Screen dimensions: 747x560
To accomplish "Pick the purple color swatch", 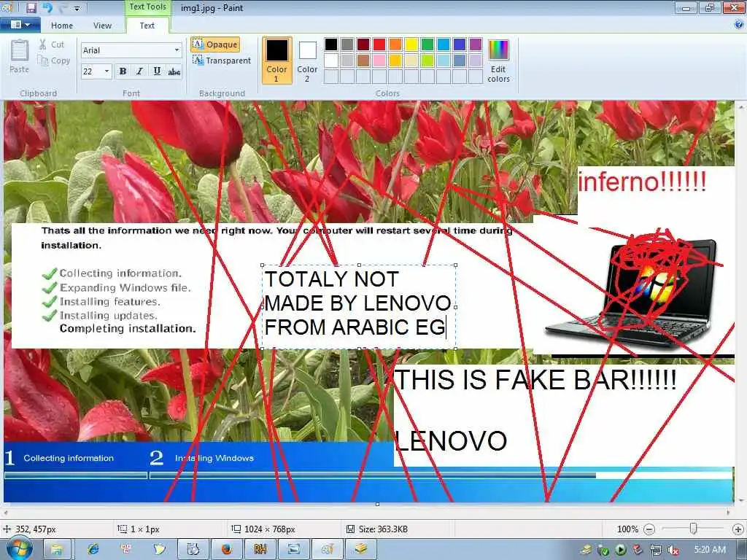I will (x=476, y=44).
